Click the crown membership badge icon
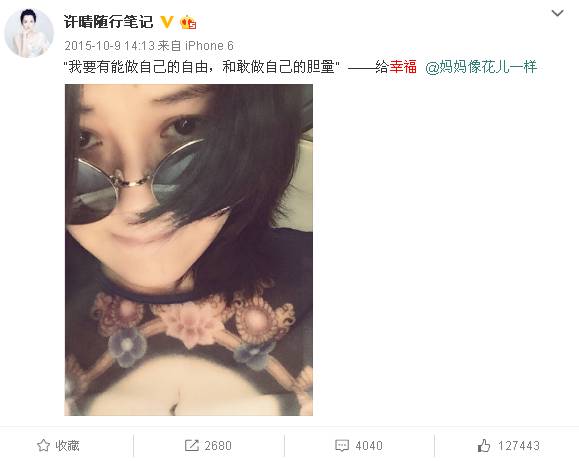Screen dimensions: 579x461 [x=188, y=22]
